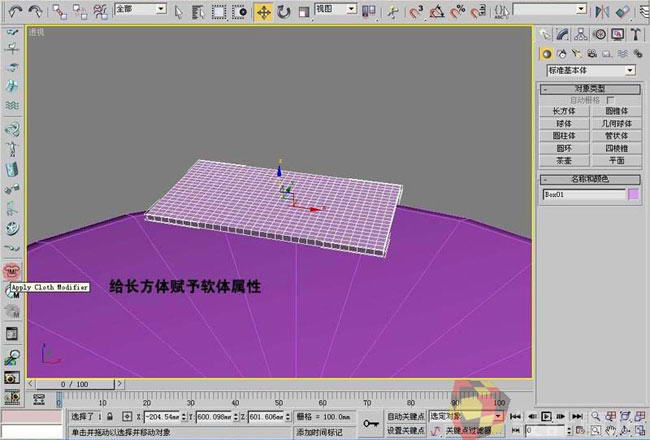Select the Unlink Selection tool
Image resolution: width=650 pixels, height=440 pixels.
pyautogui.click(x=80, y=12)
